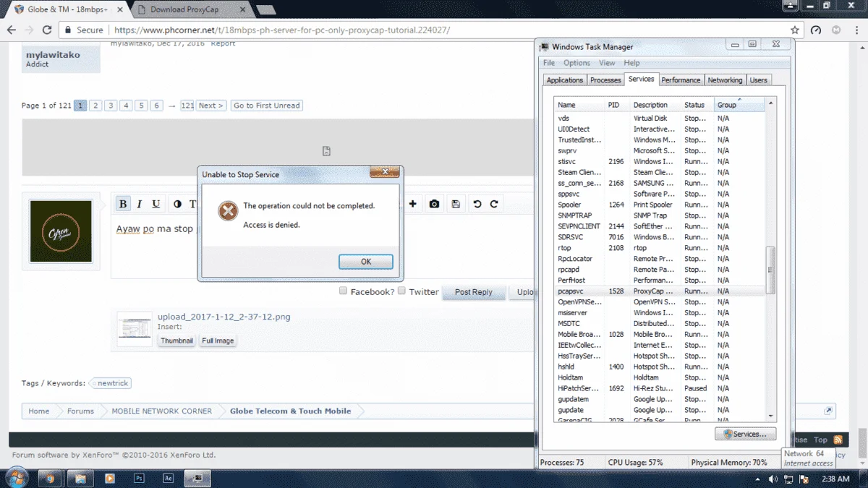Check the Twitter share checkbox
Viewport: 868px width, 488px height.
click(401, 291)
